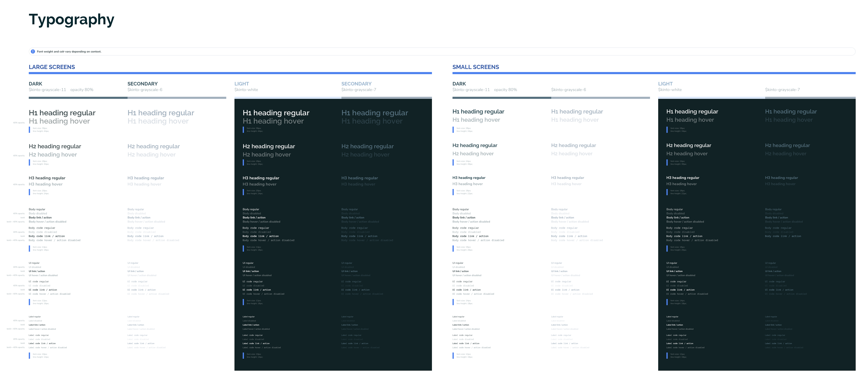This screenshot has width=868, height=383.
Task: Click 'H2 heading regular' in Small Screens grayscale-6 column
Action: pyautogui.click(x=573, y=145)
